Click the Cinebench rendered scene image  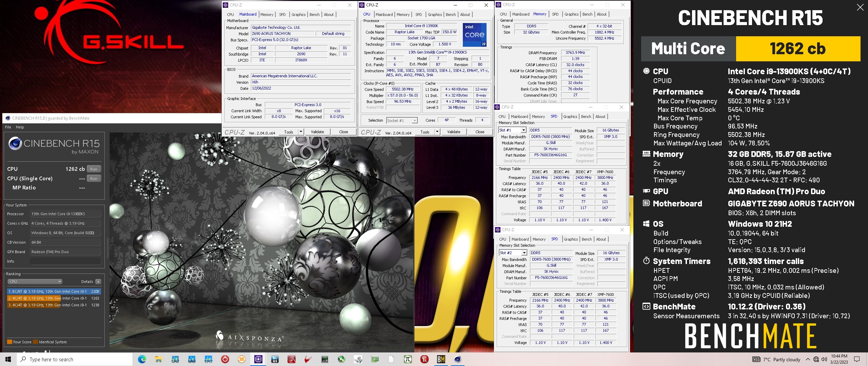click(261, 241)
